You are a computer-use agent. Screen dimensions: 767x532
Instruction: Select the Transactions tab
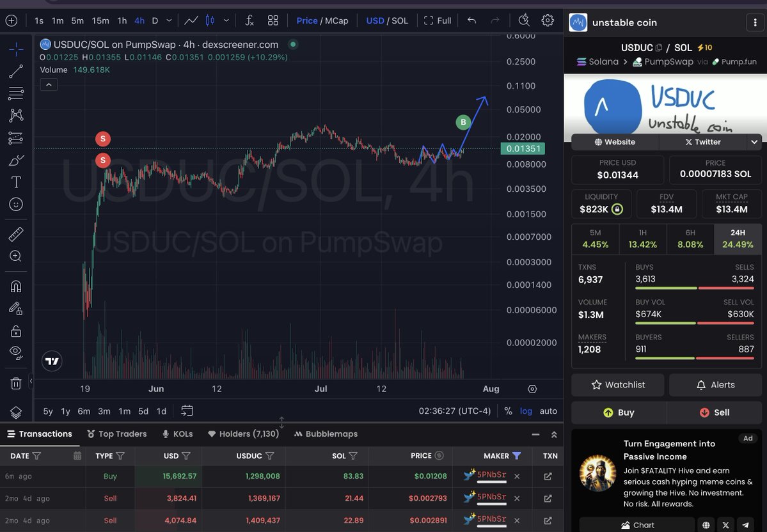[39, 434]
